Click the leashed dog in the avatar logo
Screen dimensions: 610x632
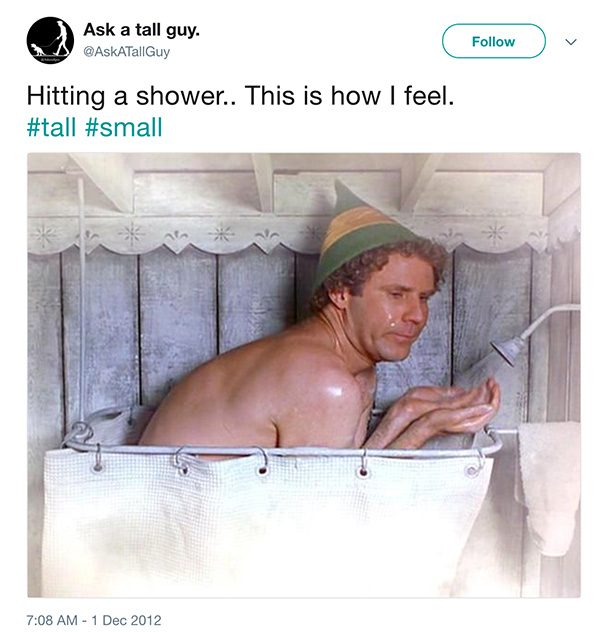click(x=37, y=49)
